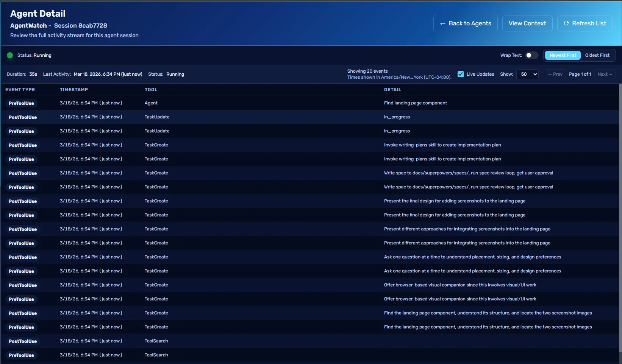This screenshot has width=622, height=364.
Task: Click the Back to Agents button
Action: click(465, 23)
